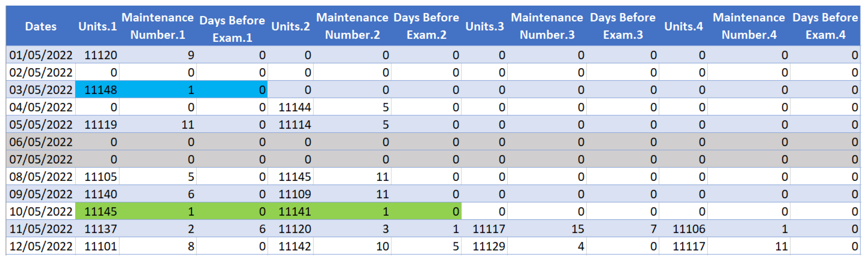Select the unit value 11142
The height and width of the screenshot is (260, 868).
pos(294,246)
